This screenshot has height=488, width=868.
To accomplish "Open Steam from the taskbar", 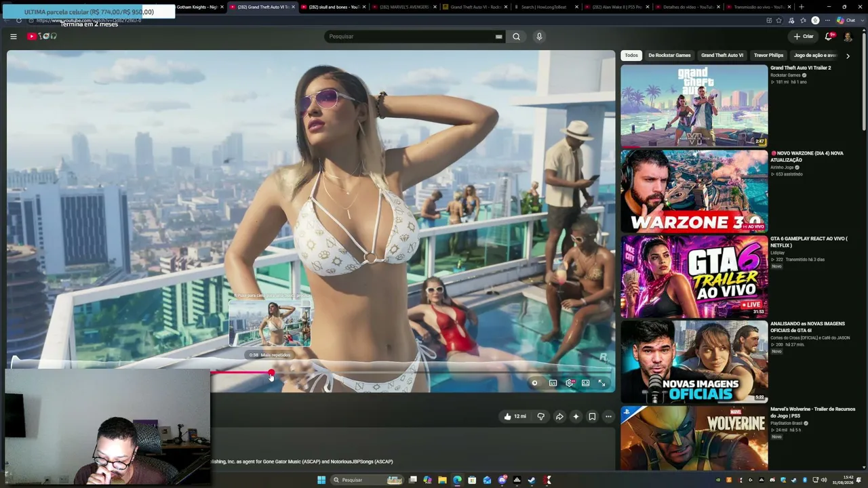I will 532,480.
